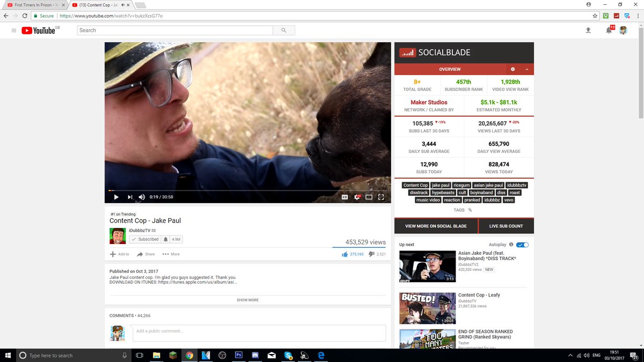Expand the description with SHOW MORE
Image resolution: width=644 pixels, height=362 pixels.
(247, 300)
